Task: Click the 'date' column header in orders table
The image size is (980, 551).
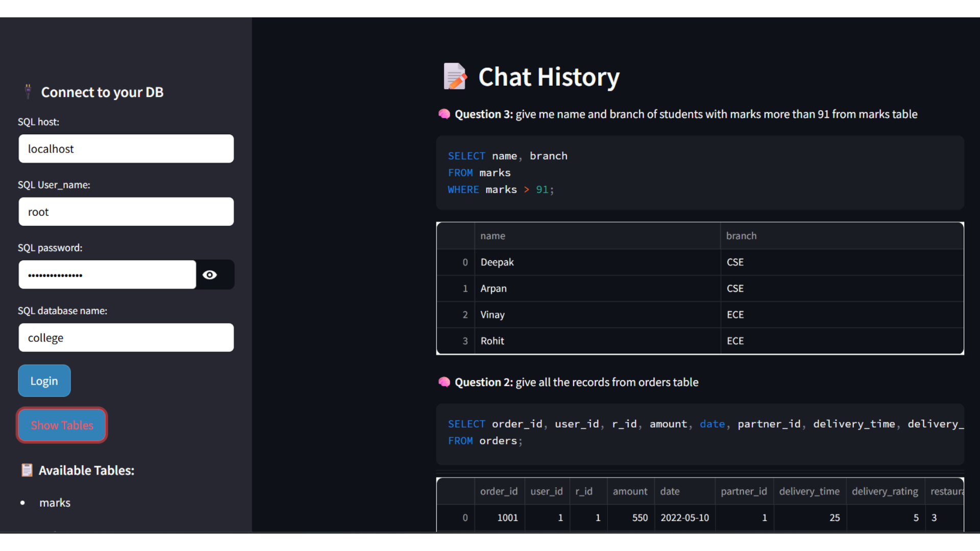Action: 684,491
